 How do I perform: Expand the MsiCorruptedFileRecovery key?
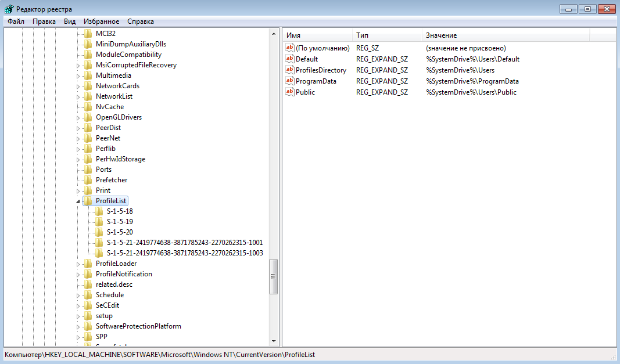point(78,66)
